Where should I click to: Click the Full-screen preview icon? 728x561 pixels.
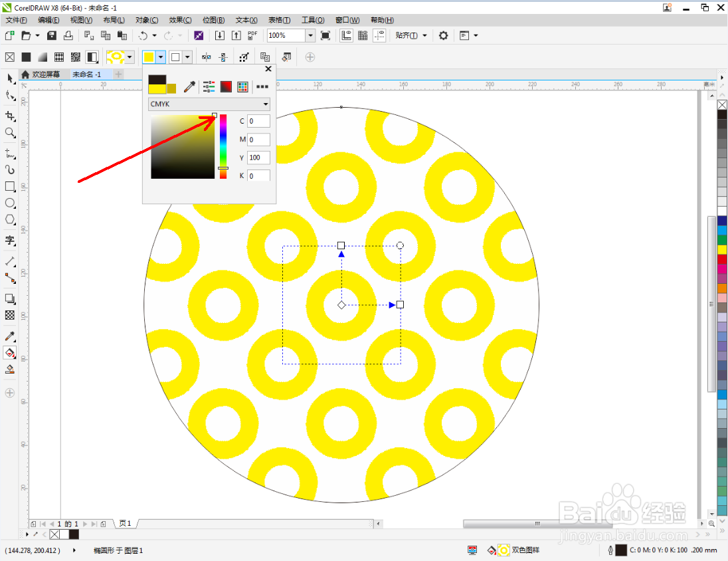click(325, 35)
